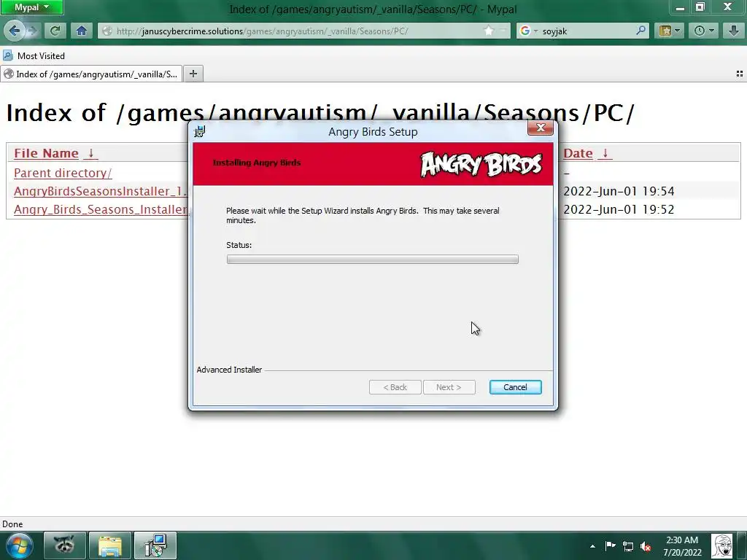Viewport: 747px width, 560px height.
Task: Open the Windows Start orb
Action: pyautogui.click(x=20, y=545)
